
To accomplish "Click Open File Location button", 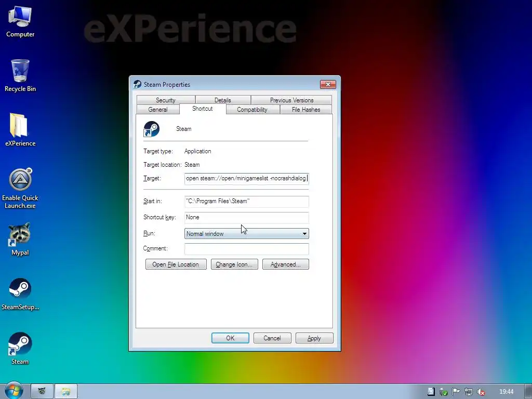I will (176, 264).
